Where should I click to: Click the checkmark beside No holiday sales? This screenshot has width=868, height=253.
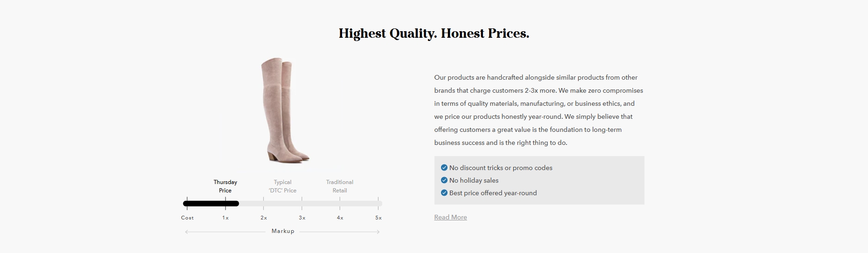pos(444,180)
